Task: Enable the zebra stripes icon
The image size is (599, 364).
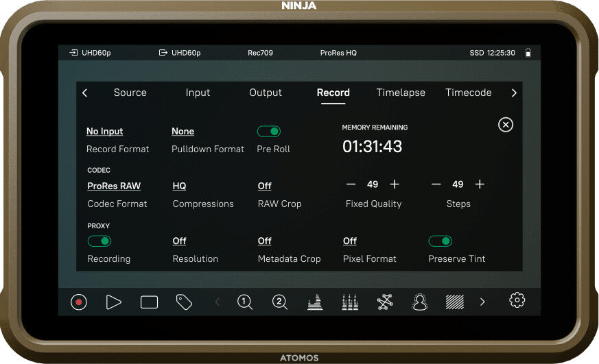Action: pos(454,302)
